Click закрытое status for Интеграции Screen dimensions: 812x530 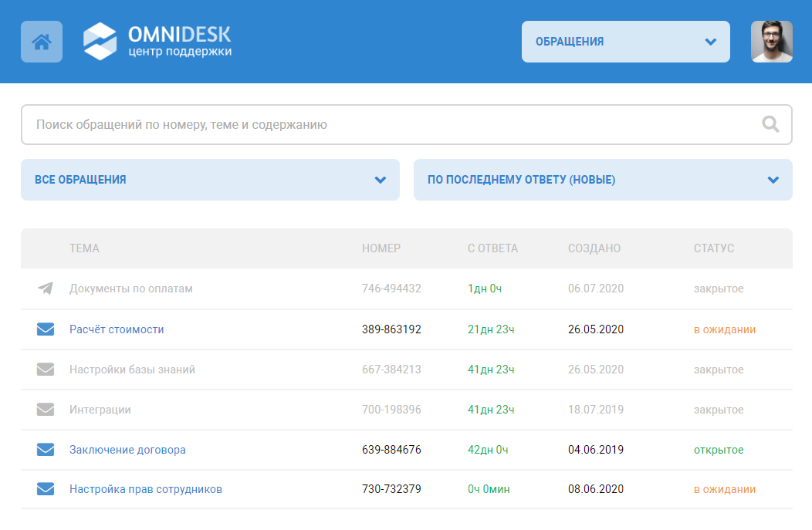click(719, 410)
